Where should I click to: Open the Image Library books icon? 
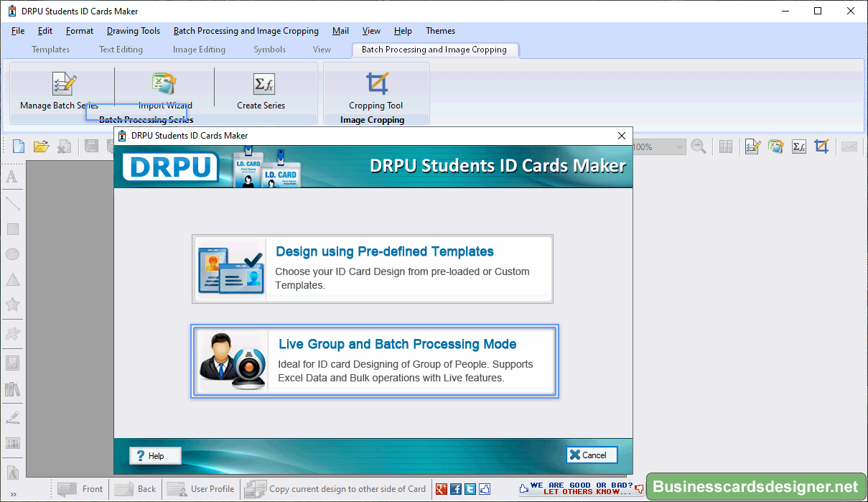pyautogui.click(x=12, y=389)
